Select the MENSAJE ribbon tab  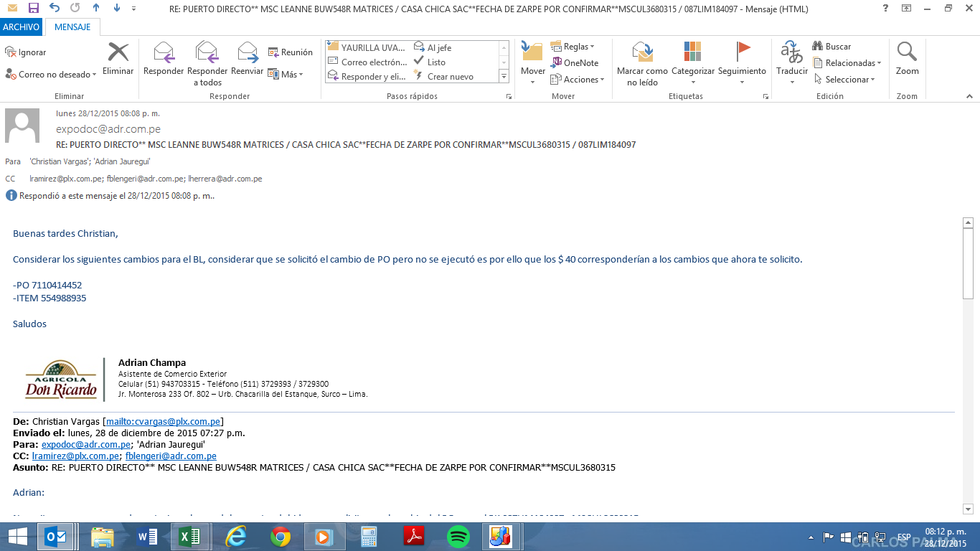[72, 27]
